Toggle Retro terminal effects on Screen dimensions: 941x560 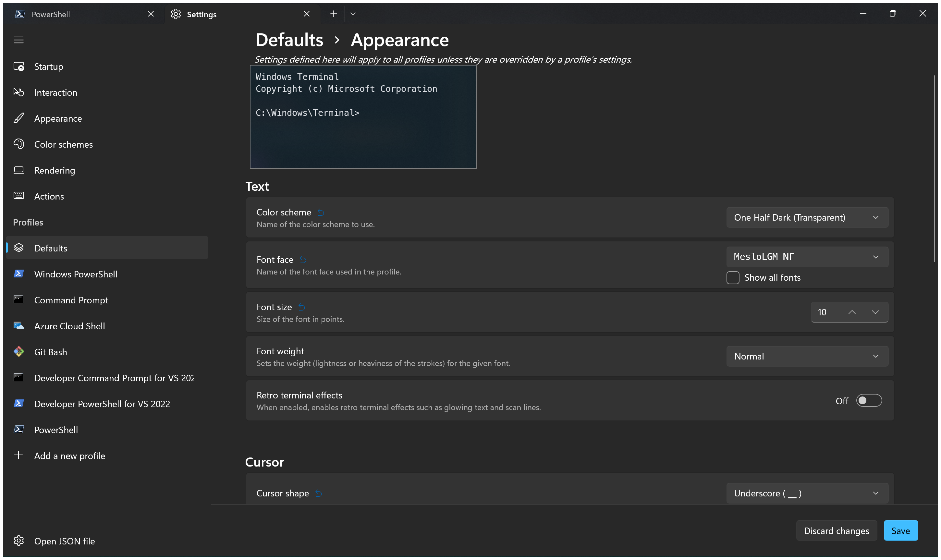[868, 400]
